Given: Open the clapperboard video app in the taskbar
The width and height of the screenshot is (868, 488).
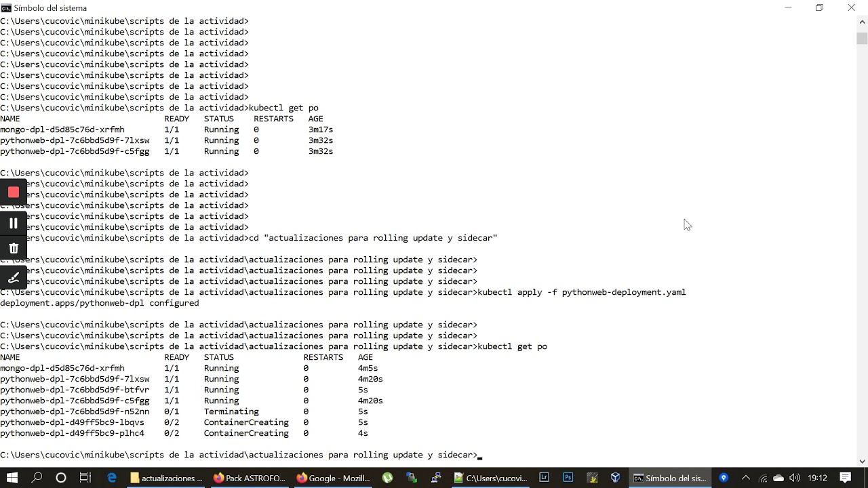Looking at the screenshot, I should [x=592, y=478].
